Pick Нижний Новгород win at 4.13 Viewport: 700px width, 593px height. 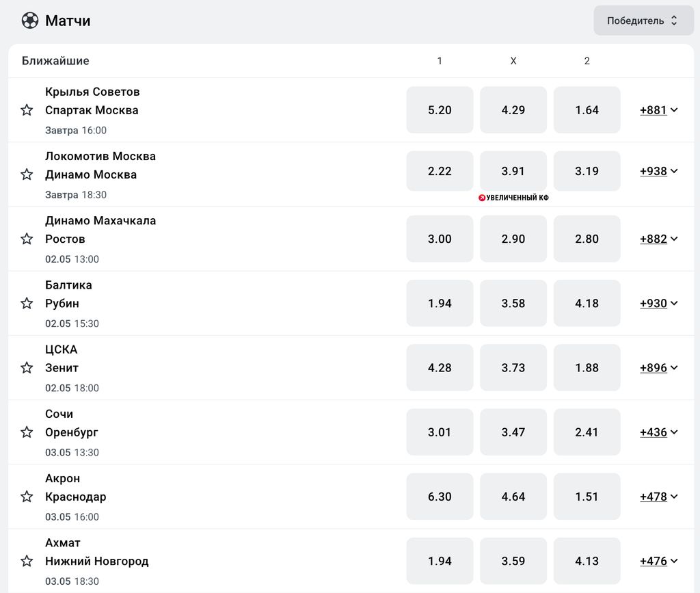[587, 561]
